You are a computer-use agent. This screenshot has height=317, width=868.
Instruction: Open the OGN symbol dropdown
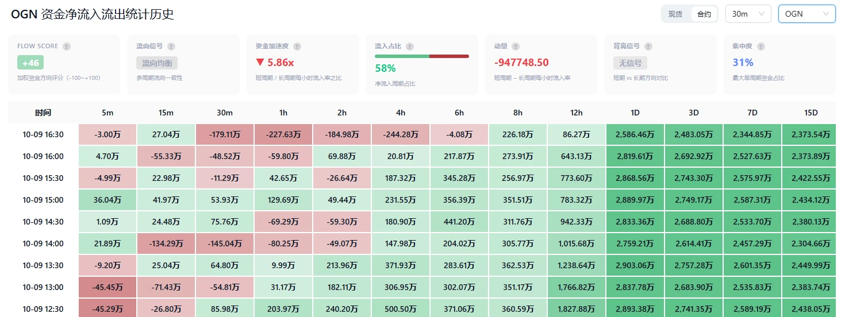(x=806, y=14)
